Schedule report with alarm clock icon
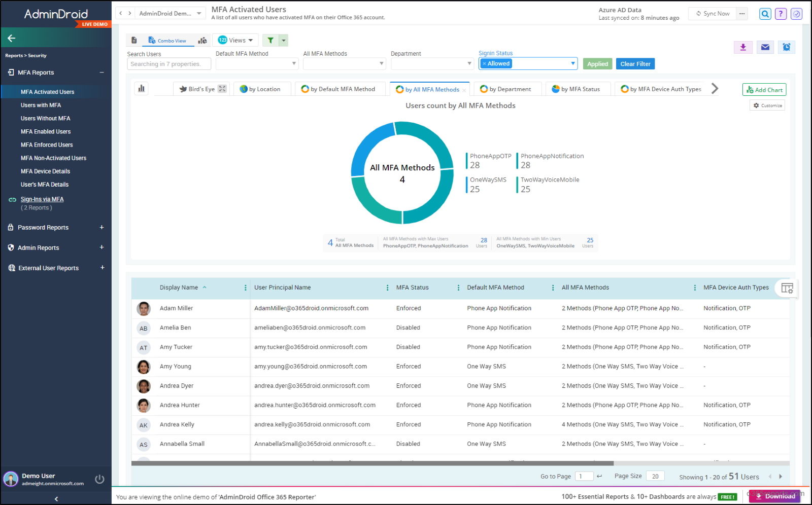The height and width of the screenshot is (505, 812). (x=786, y=47)
